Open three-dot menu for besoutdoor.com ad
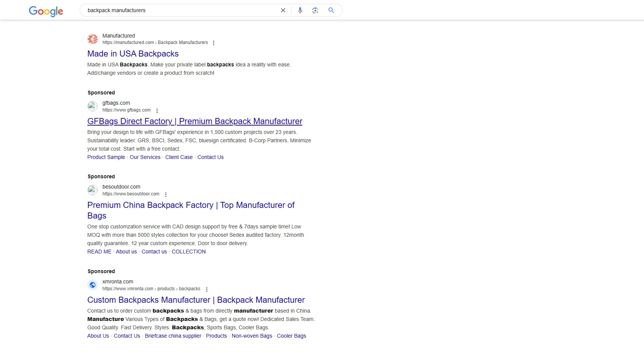 (166, 195)
